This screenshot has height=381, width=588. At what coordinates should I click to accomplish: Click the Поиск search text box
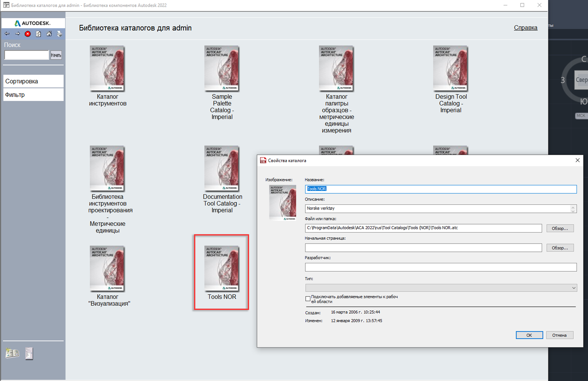pos(26,55)
